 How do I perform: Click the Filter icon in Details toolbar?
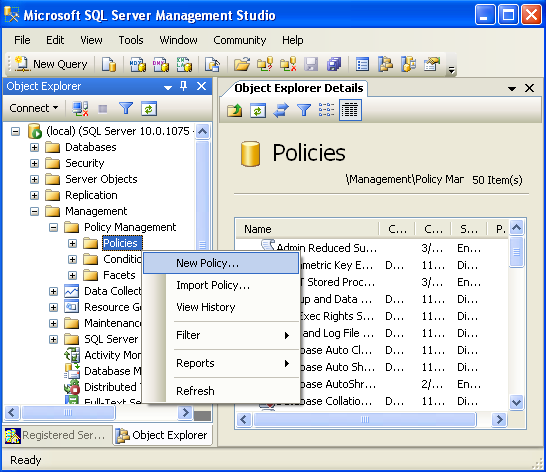(x=304, y=110)
